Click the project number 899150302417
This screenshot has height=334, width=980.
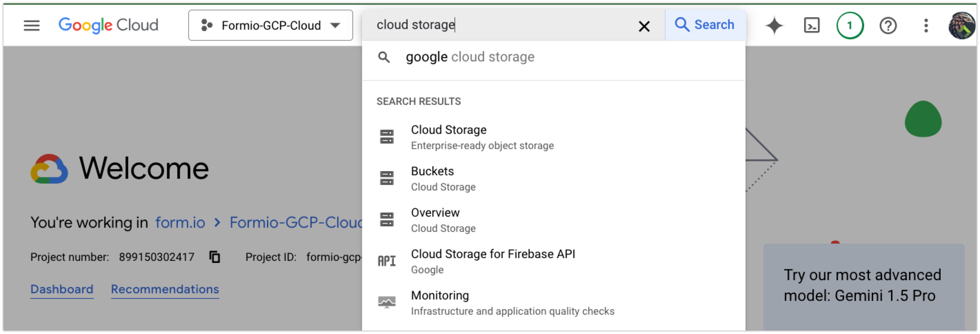[x=156, y=257]
